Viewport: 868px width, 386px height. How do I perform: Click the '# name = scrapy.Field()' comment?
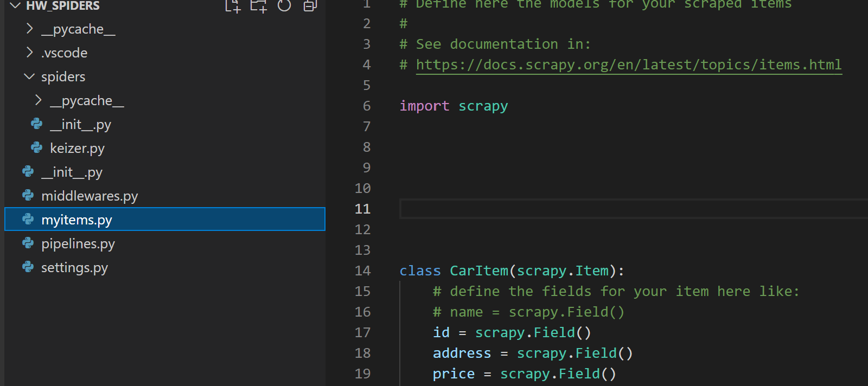529,312
